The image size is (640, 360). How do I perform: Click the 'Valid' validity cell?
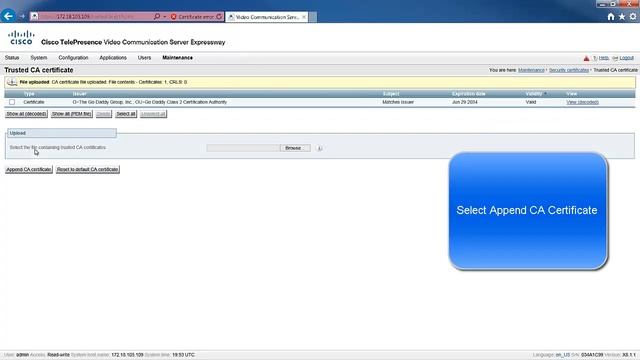click(x=531, y=102)
